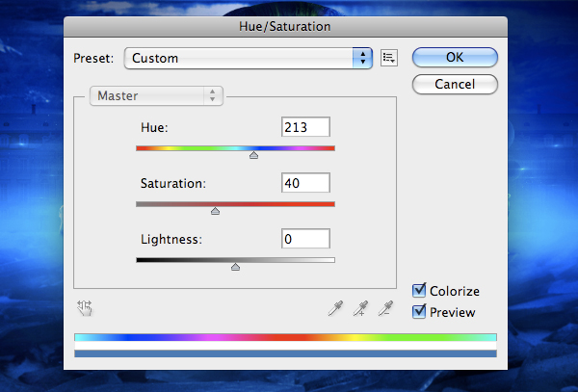
Task: Click the OK button
Action: (455, 57)
